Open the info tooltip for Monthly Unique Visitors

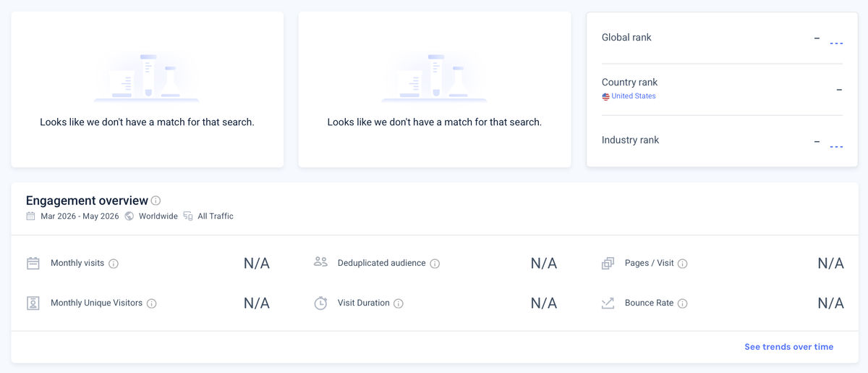[x=152, y=303]
